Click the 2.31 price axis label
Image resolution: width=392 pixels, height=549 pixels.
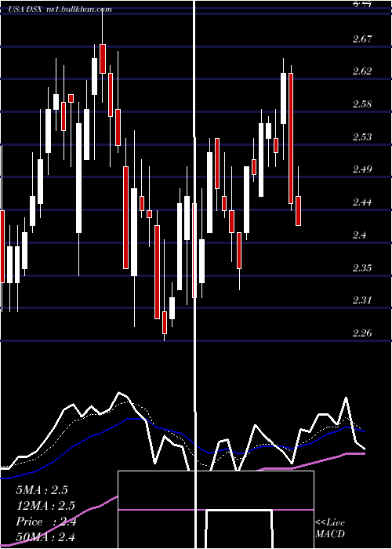[362, 300]
